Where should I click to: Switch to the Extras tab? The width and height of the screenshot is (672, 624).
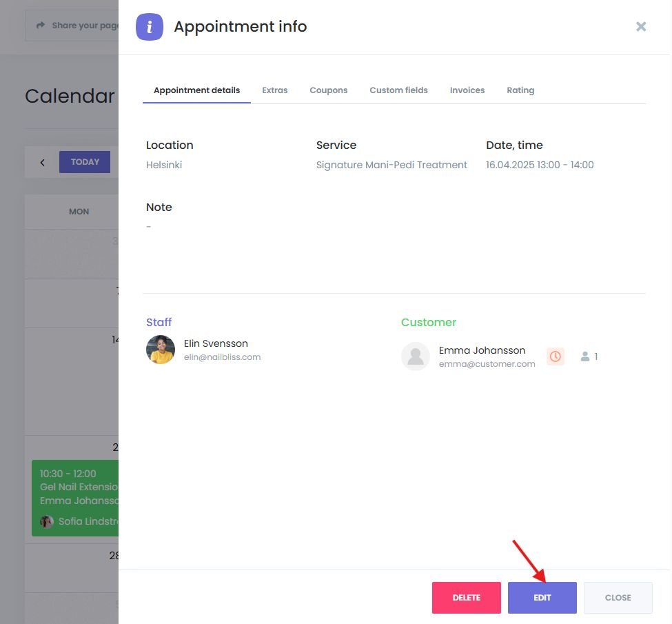(x=274, y=90)
